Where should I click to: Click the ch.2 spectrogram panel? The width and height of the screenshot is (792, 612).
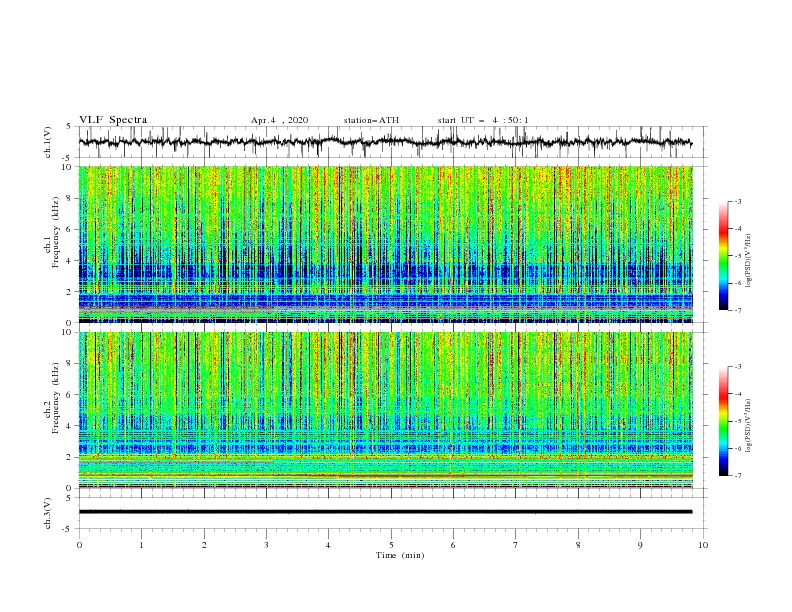tap(385, 410)
